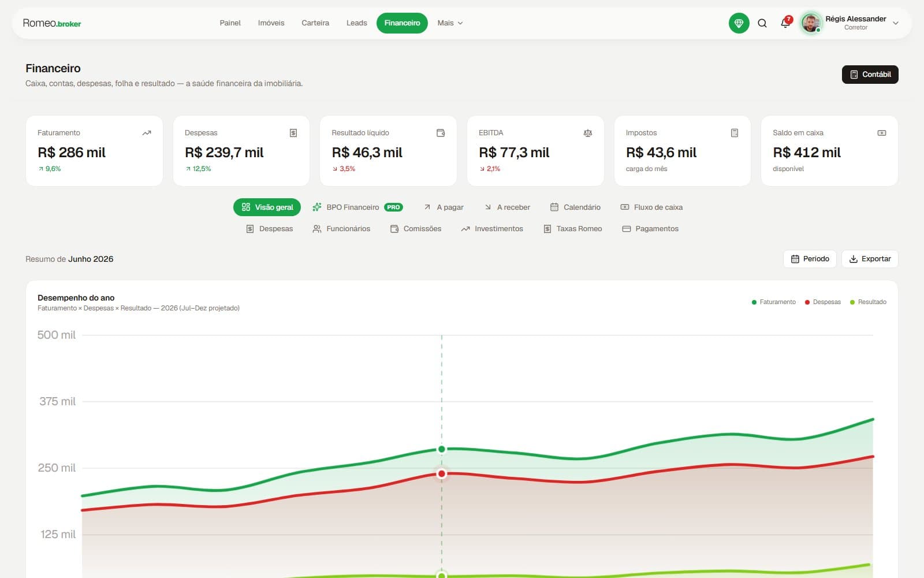Click the R$ 412 mil cash balance

click(807, 153)
